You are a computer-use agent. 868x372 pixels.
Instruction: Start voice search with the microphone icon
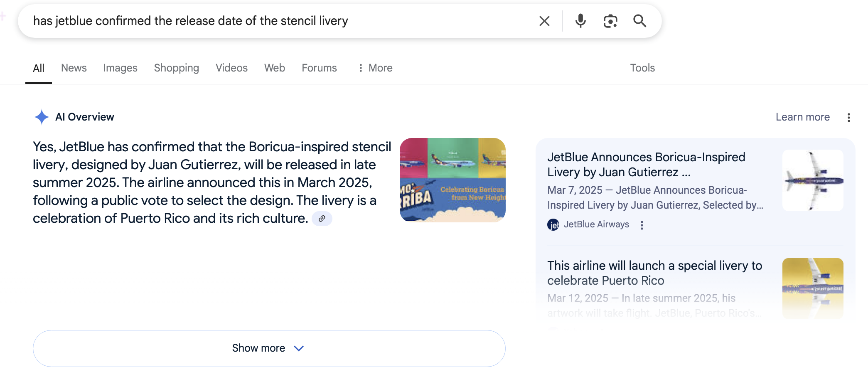[580, 21]
